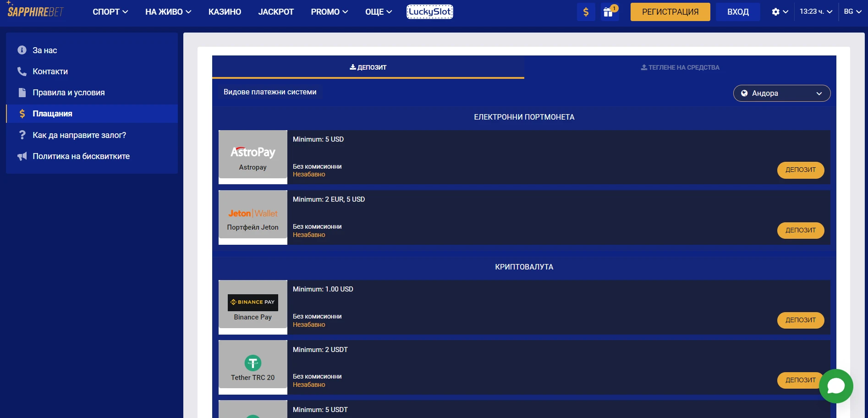
Task: Switch to the ДЕПОЗИТ tab
Action: click(x=368, y=67)
